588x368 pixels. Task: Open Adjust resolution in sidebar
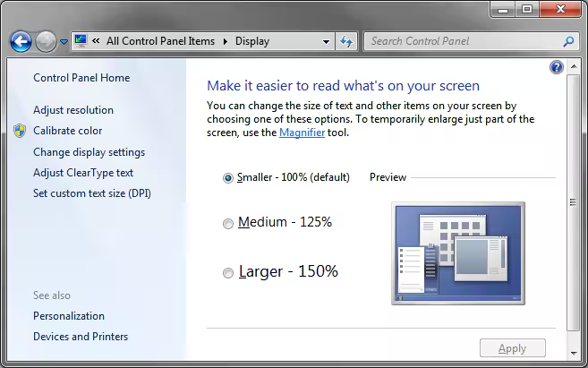[73, 110]
